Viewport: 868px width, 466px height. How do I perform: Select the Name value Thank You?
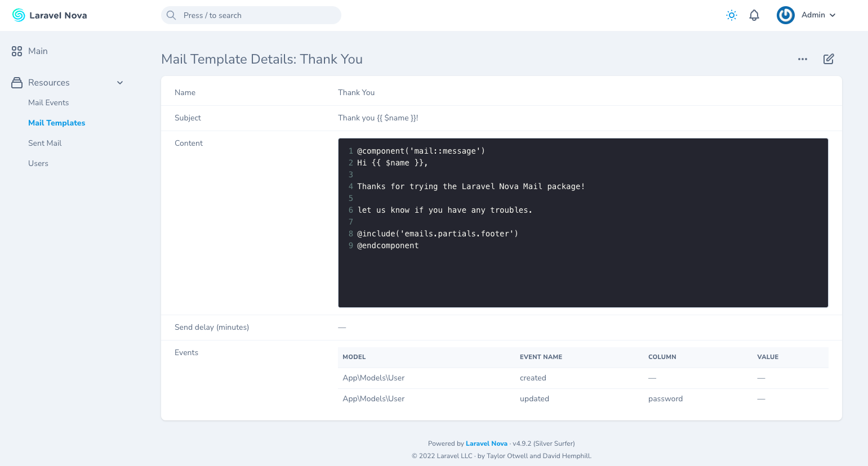coord(357,92)
